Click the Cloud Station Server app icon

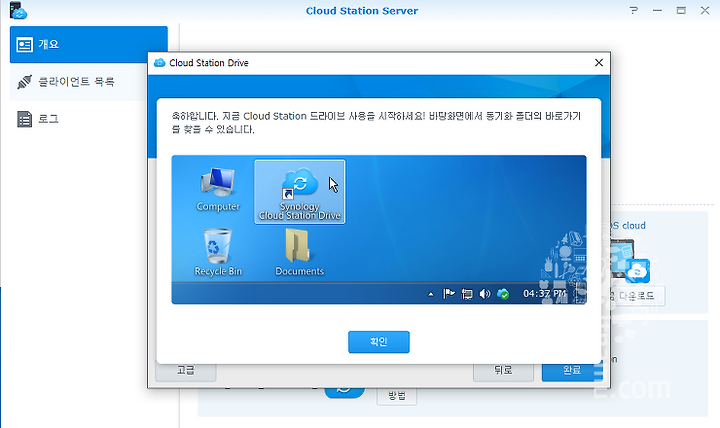click(18, 11)
